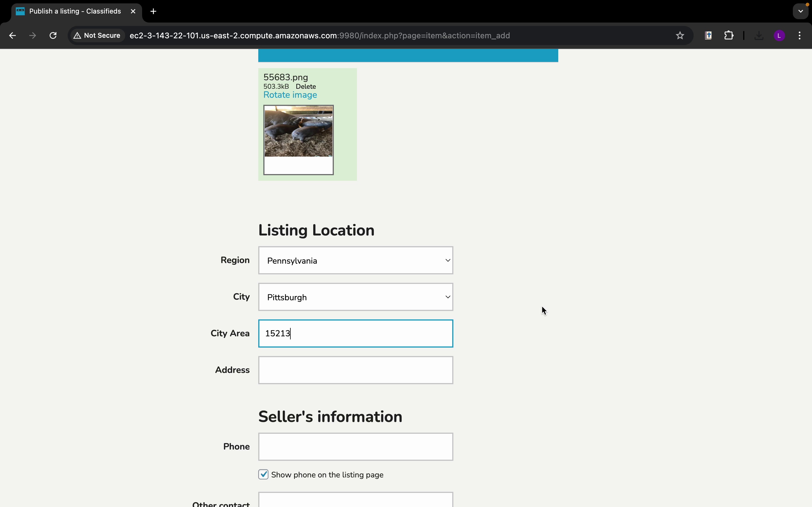This screenshot has width=812, height=507.
Task: Close the Publish a listing tab
Action: 133,11
